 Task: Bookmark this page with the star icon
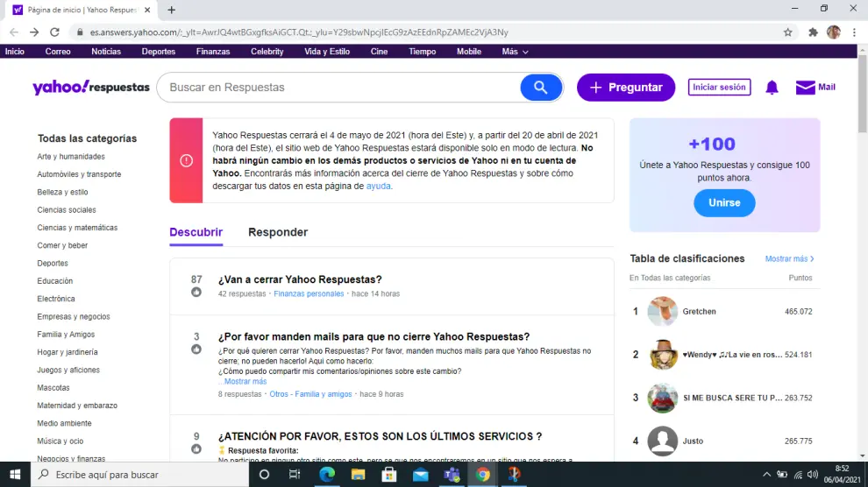point(788,32)
